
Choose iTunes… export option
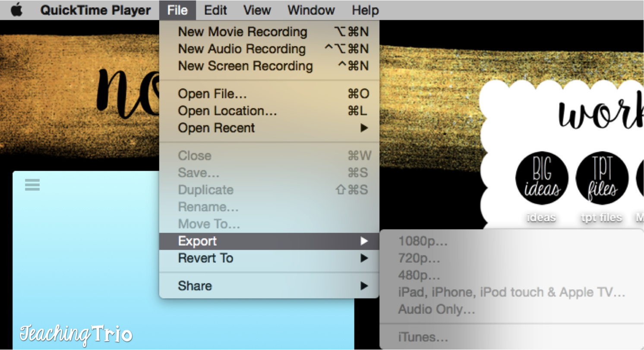coord(511,337)
